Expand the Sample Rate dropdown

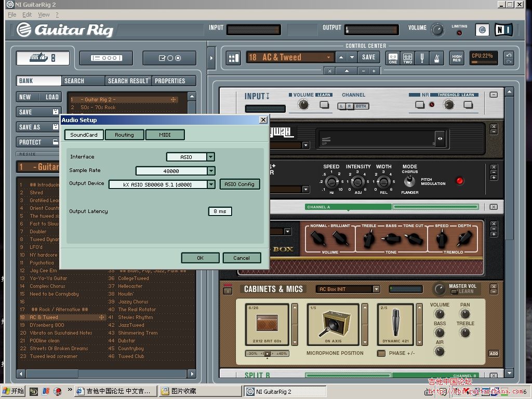click(x=210, y=171)
